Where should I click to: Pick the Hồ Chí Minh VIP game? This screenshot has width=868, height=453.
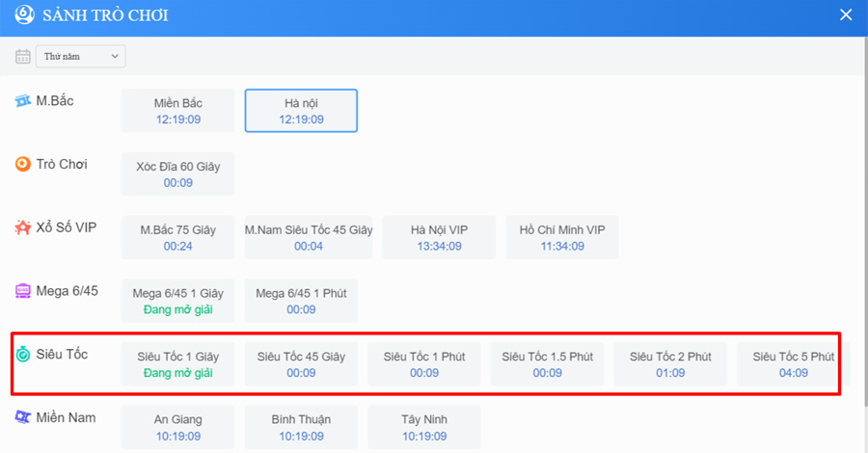pos(562,237)
